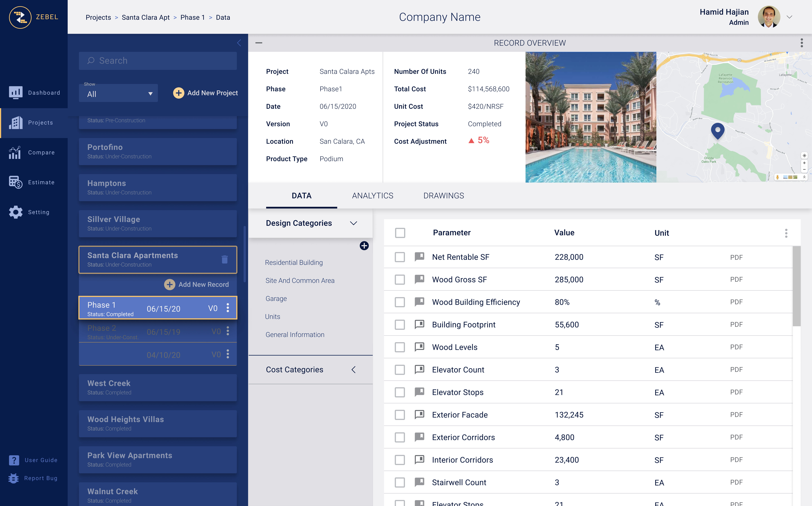Check the Wood Gross SF row

click(400, 279)
